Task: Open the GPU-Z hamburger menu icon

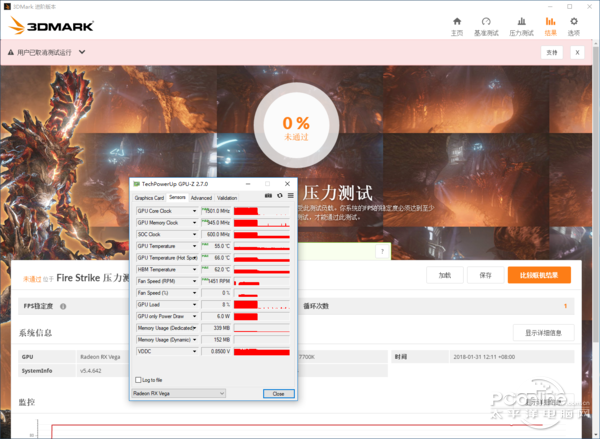Action: coord(290,196)
